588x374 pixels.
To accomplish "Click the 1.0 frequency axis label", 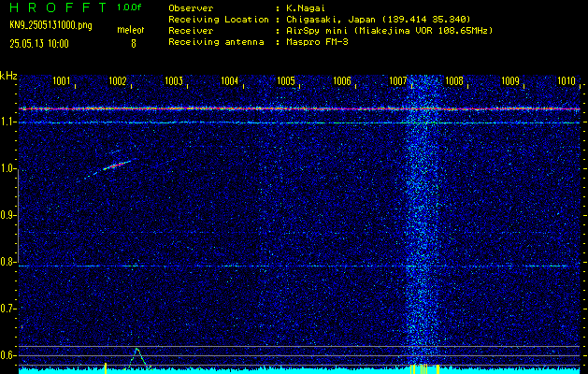I will click(8, 169).
